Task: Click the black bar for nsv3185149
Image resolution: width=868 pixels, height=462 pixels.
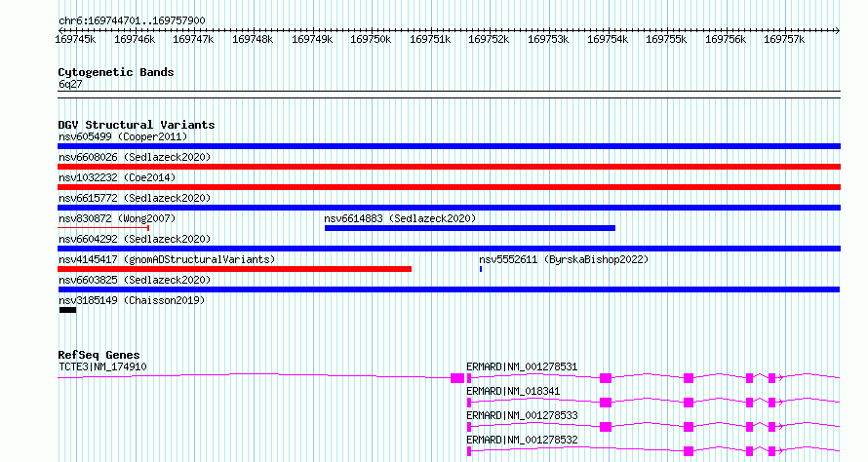Action: [x=67, y=310]
